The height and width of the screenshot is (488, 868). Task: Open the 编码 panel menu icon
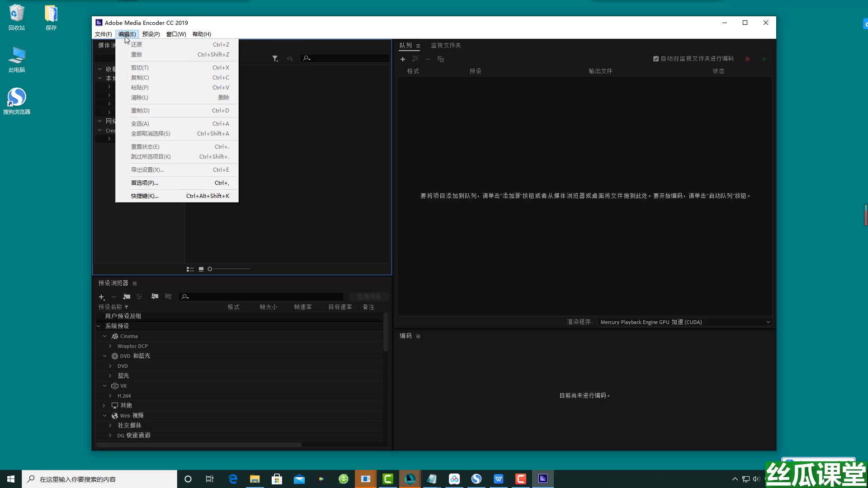[x=418, y=336]
